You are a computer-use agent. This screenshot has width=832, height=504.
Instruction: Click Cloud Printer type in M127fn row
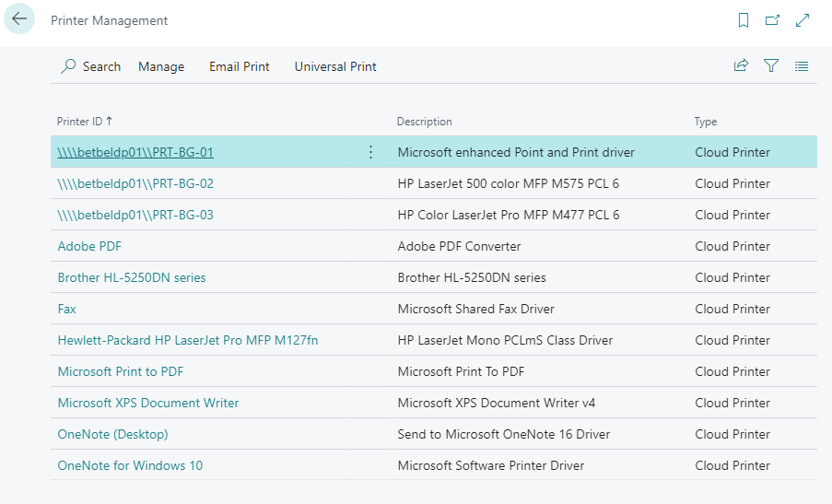[732, 340]
